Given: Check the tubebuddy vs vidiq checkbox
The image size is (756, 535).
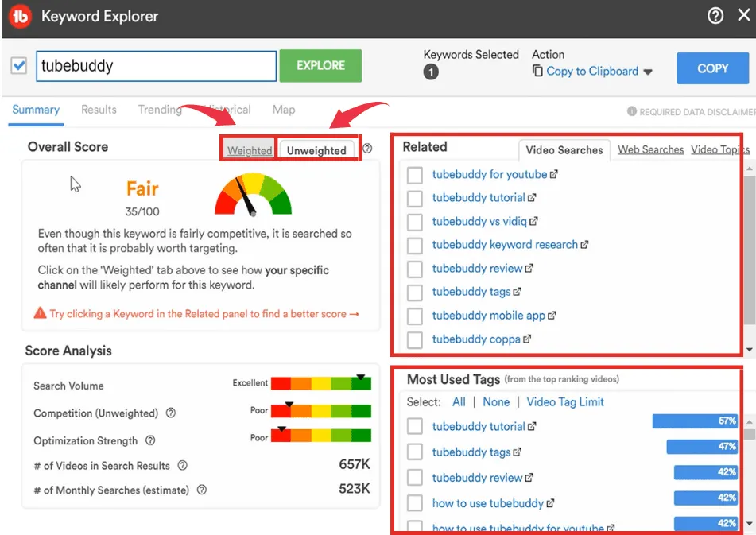Looking at the screenshot, I should click(x=415, y=222).
